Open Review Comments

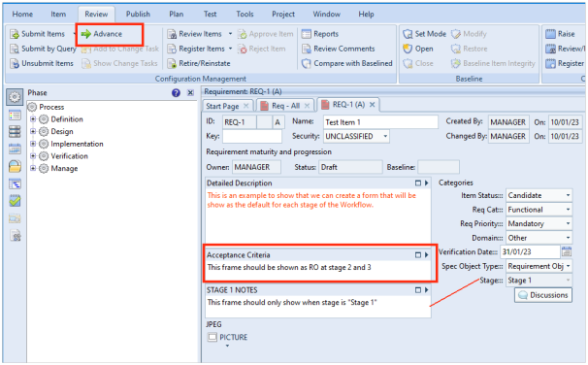[x=339, y=49]
